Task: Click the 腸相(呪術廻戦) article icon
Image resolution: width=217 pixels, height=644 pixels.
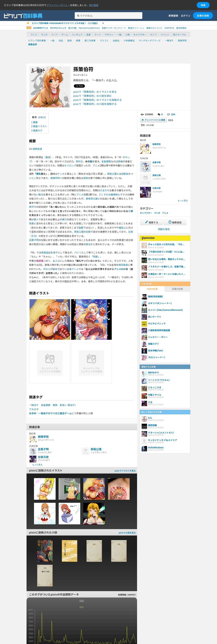Action: click(x=144, y=297)
